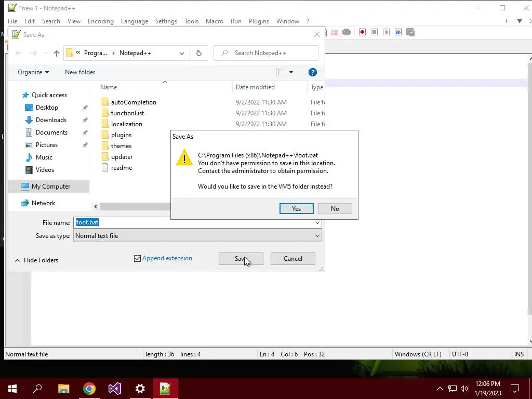This screenshot has height=399, width=532.
Task: Create a New folder
Action: [x=80, y=72]
